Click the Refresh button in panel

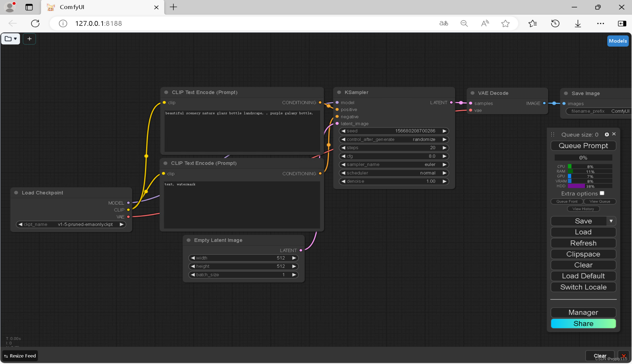(x=583, y=243)
